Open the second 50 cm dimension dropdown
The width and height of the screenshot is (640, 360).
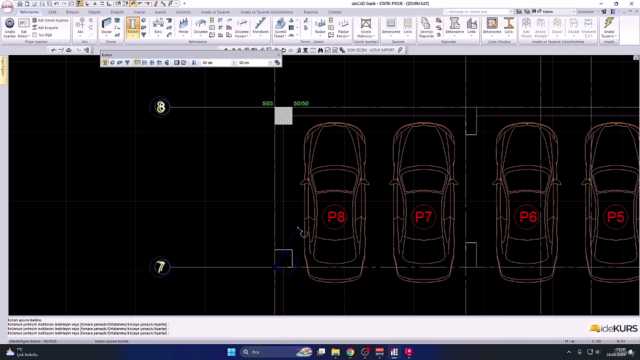point(270,63)
